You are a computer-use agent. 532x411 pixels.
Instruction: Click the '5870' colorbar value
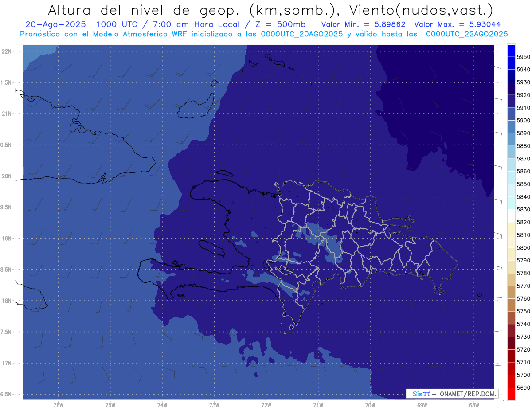point(524,158)
